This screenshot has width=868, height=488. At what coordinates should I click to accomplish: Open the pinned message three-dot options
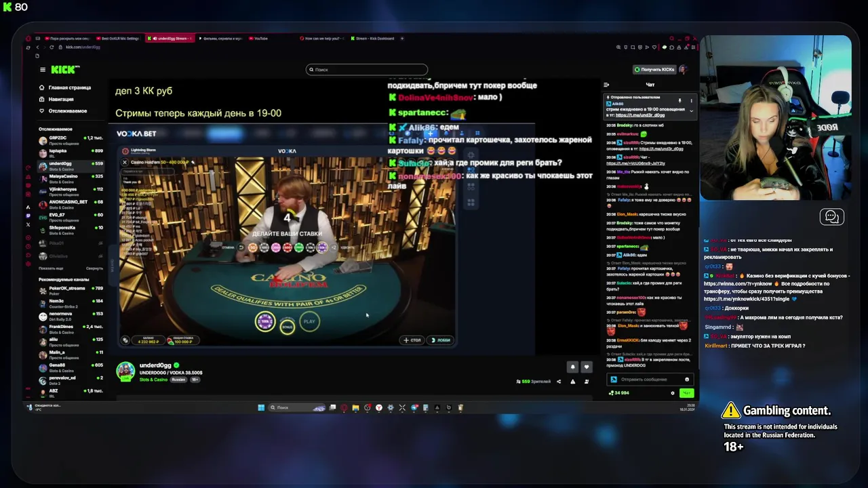691,100
